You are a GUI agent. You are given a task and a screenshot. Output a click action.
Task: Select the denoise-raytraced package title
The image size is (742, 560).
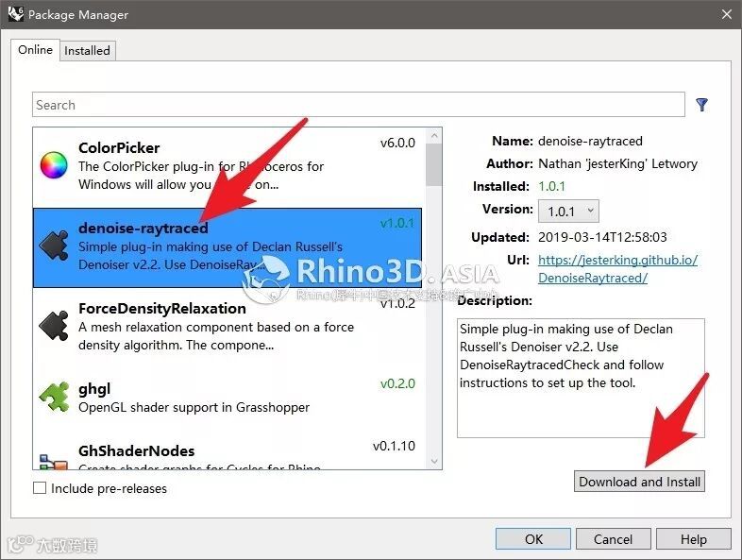point(143,229)
